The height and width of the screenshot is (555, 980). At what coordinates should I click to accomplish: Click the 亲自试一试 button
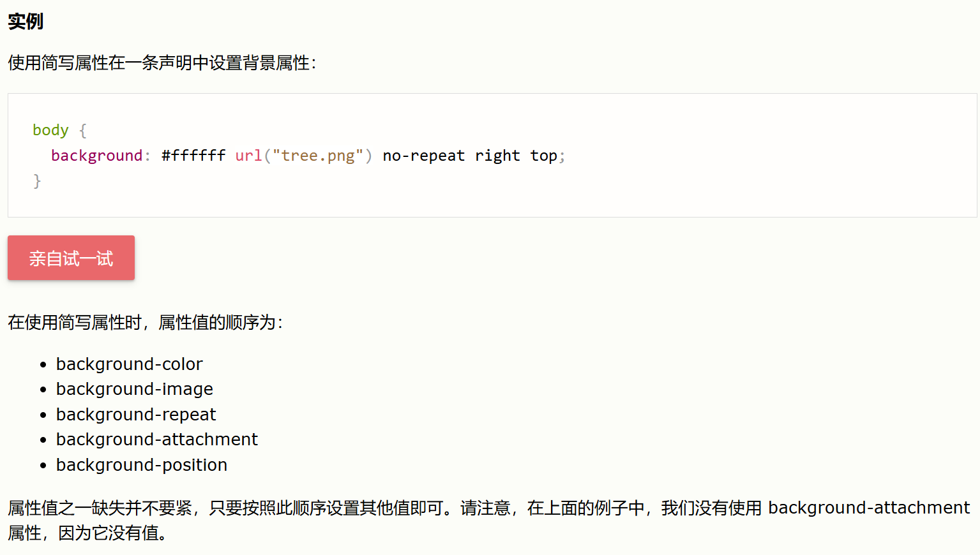click(x=71, y=258)
